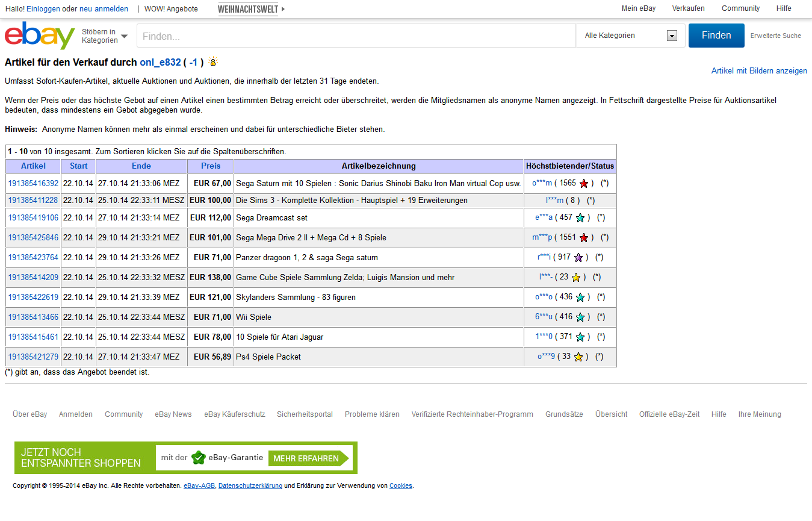The height and width of the screenshot is (521, 812).
Task: Click turquoise star next to 1***0 371
Action: [580, 337]
